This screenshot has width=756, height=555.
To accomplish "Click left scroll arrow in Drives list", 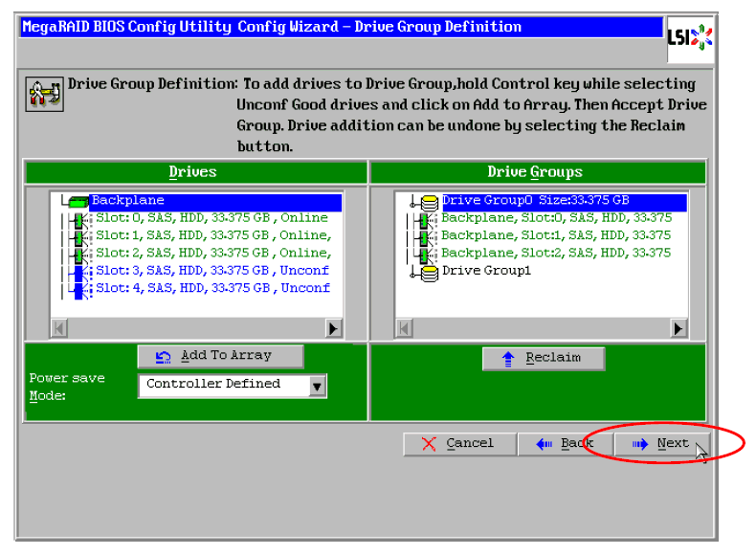I will 58,329.
